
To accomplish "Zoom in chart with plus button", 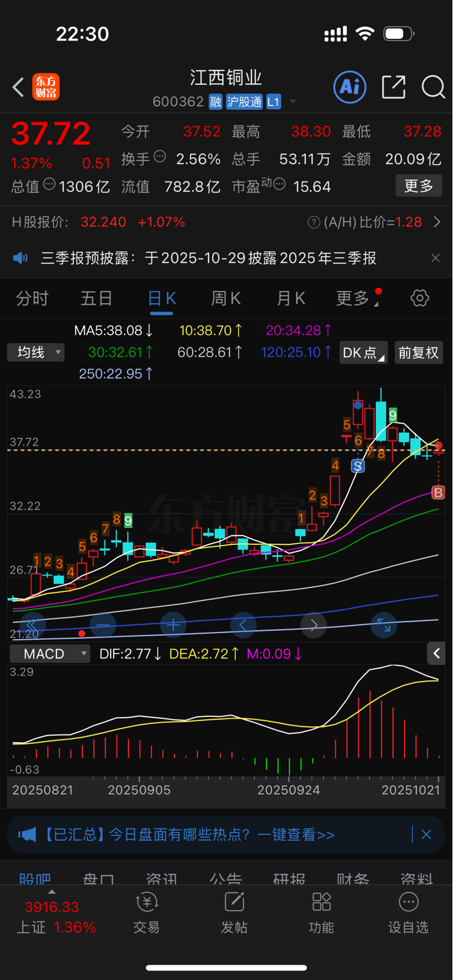I will 173,625.
